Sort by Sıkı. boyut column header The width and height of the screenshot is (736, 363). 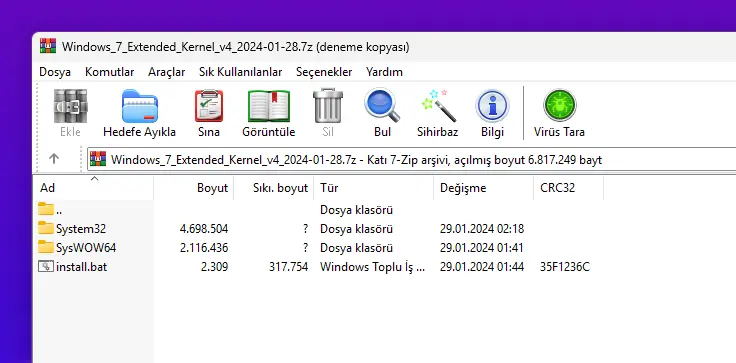pos(274,188)
